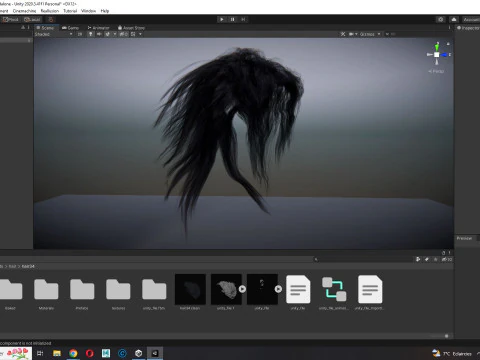Start Play mode with the Play button
Viewport: 480px width, 360px height.
click(x=222, y=19)
